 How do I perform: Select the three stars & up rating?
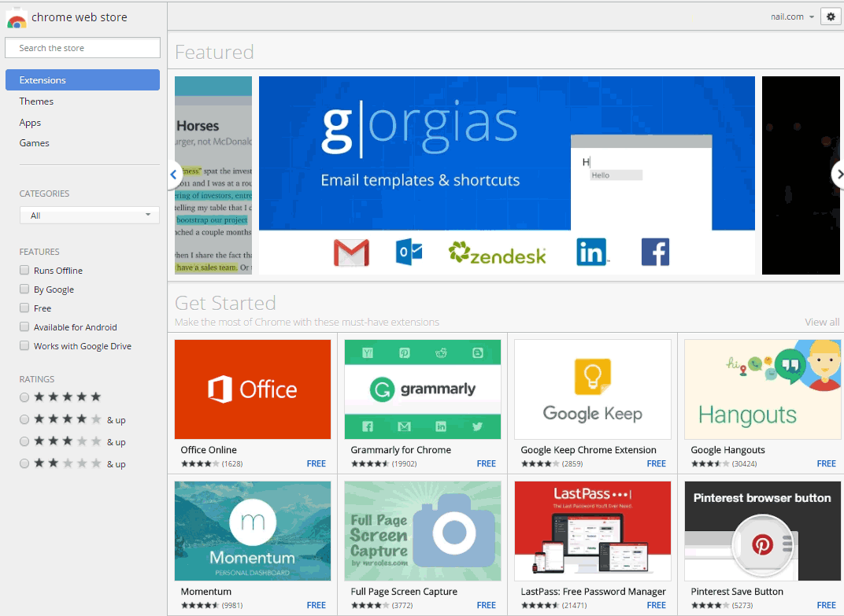pos(24,441)
